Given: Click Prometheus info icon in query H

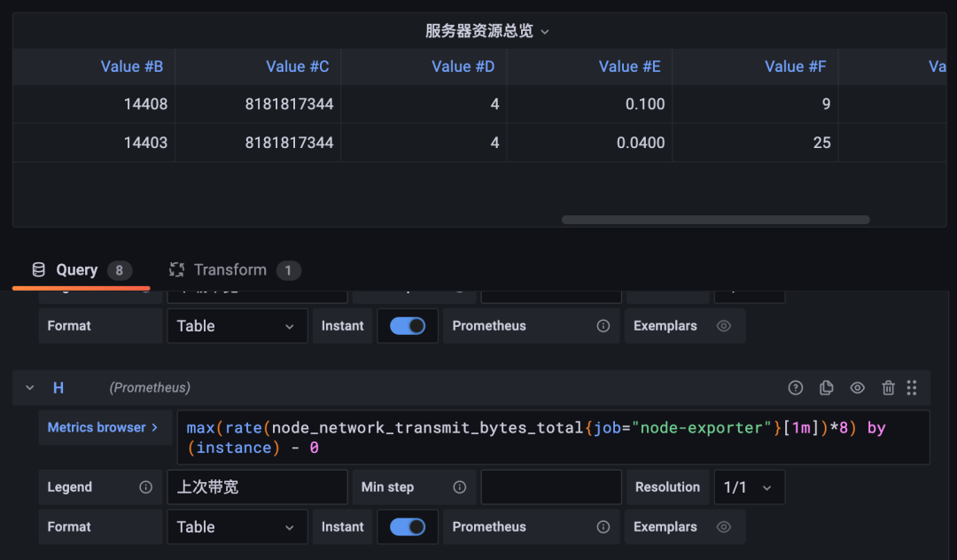Looking at the screenshot, I should [603, 527].
